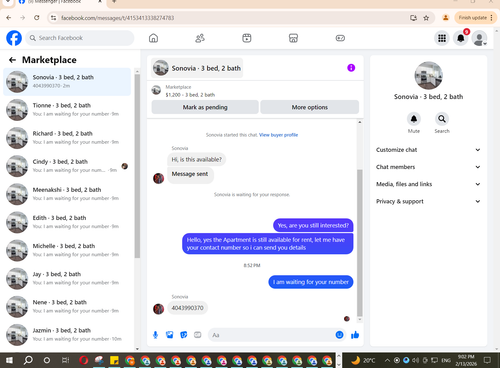Bookmark this page with star icon

(426, 18)
